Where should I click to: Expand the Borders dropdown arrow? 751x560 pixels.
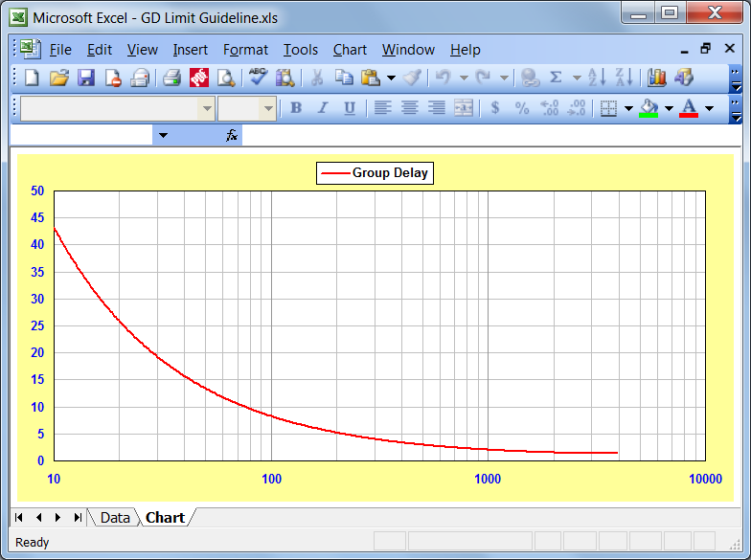(x=628, y=109)
